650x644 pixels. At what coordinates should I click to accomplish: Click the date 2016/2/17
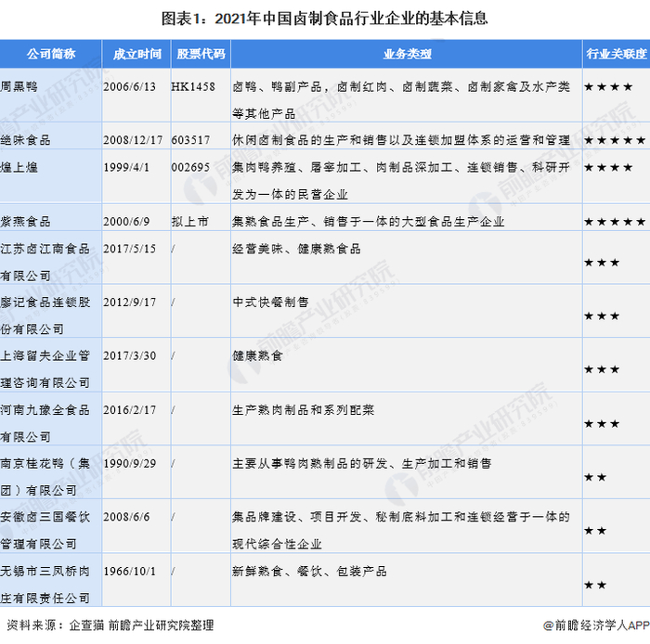tap(129, 410)
